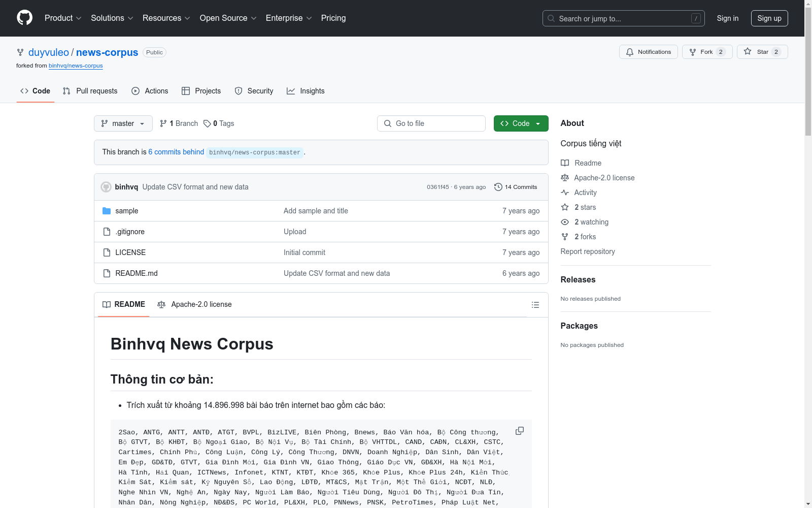812x508 pixels.
Task: Click the sample folder icon
Action: 107,211
